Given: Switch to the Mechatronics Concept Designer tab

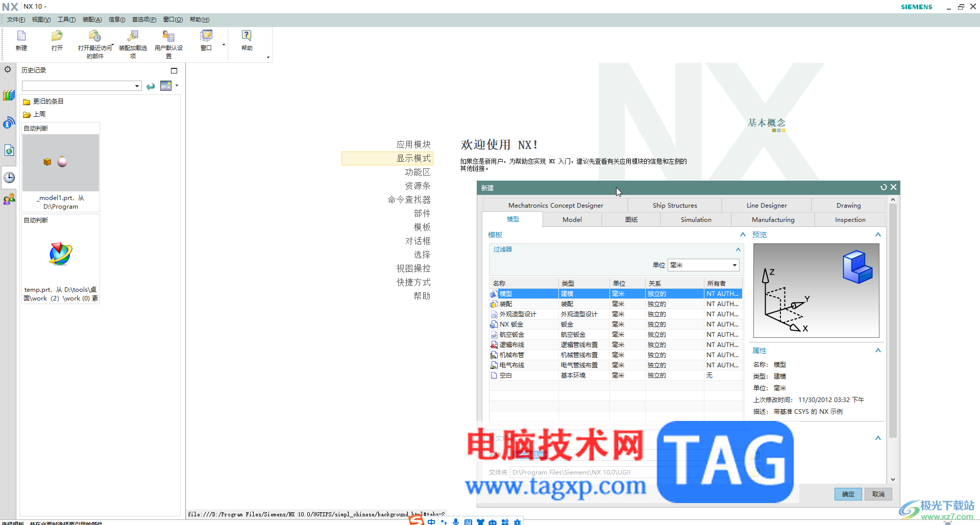Looking at the screenshot, I should point(555,206).
